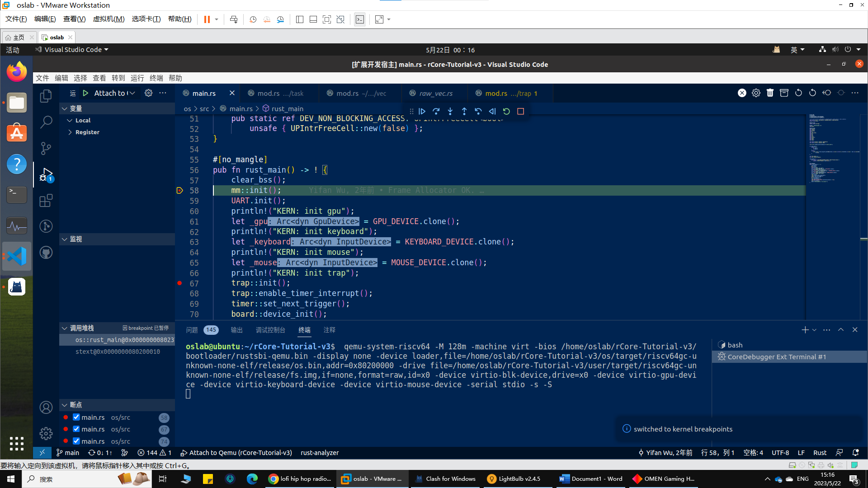Toggle main.rs line 58 breakpoint checkbox
The width and height of the screenshot is (868, 488).
pos(76,418)
